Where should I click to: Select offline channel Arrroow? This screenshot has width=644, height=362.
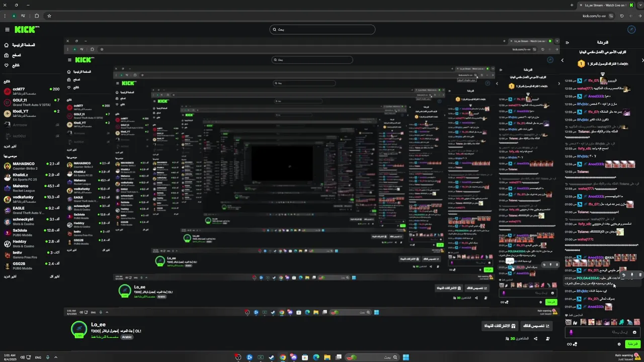click(x=31, y=125)
